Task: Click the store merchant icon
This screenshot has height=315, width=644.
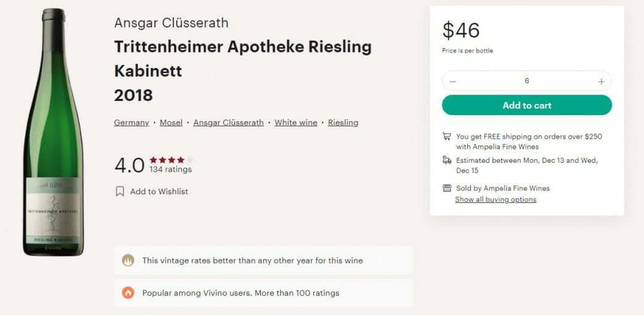Action: (447, 188)
